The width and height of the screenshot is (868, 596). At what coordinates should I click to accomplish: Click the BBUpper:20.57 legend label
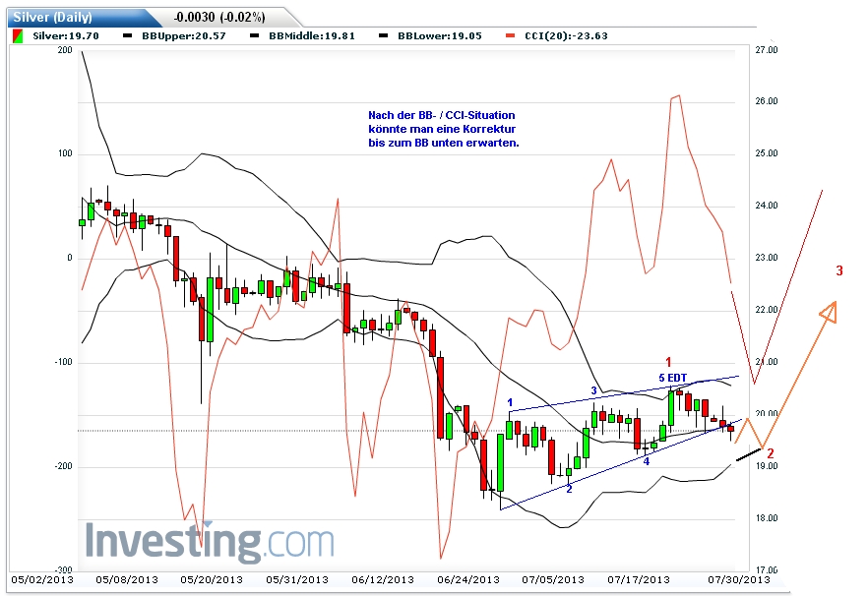184,36
